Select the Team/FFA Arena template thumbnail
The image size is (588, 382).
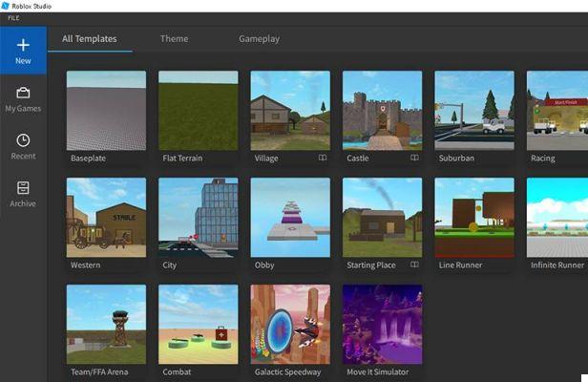107,324
